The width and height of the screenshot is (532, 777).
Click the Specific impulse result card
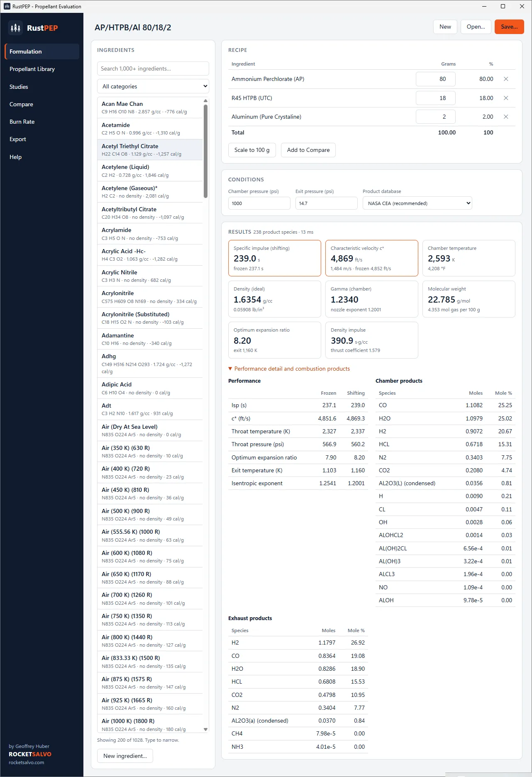(x=275, y=258)
